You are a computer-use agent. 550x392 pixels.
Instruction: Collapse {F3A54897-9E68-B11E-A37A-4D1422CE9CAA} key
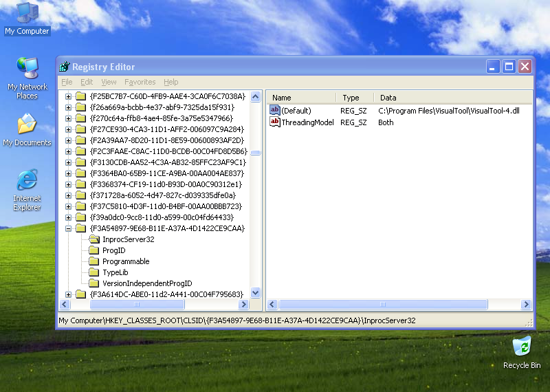(68, 229)
